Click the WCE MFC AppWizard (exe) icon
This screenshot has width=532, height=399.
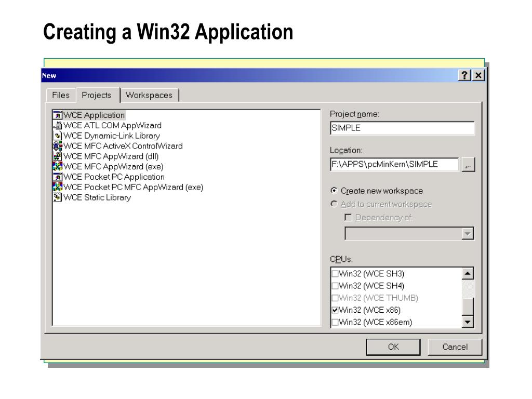coord(58,167)
